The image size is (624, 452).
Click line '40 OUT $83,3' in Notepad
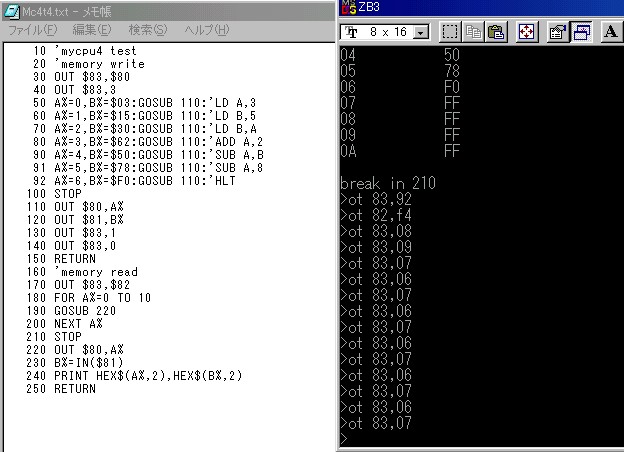pyautogui.click(x=74, y=90)
